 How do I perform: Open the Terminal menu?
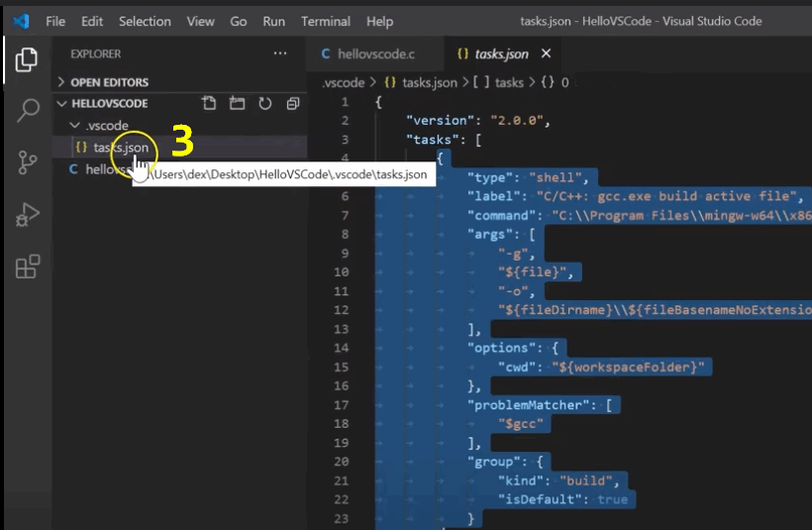326,21
